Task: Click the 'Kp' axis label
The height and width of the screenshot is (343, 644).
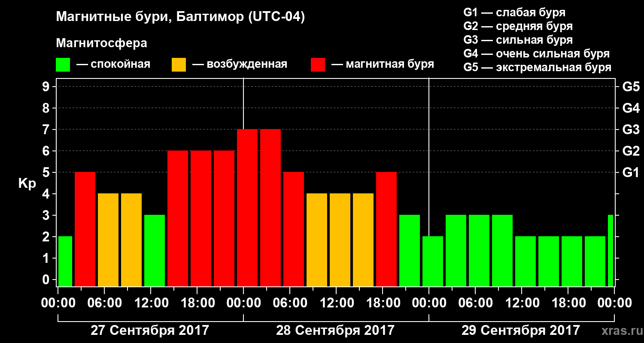Action: (27, 184)
